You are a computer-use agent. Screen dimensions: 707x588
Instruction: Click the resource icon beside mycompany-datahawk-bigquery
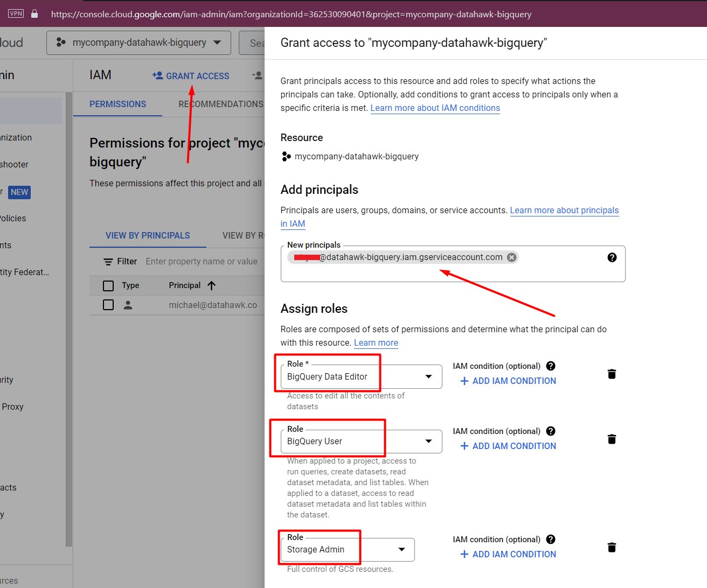point(286,156)
